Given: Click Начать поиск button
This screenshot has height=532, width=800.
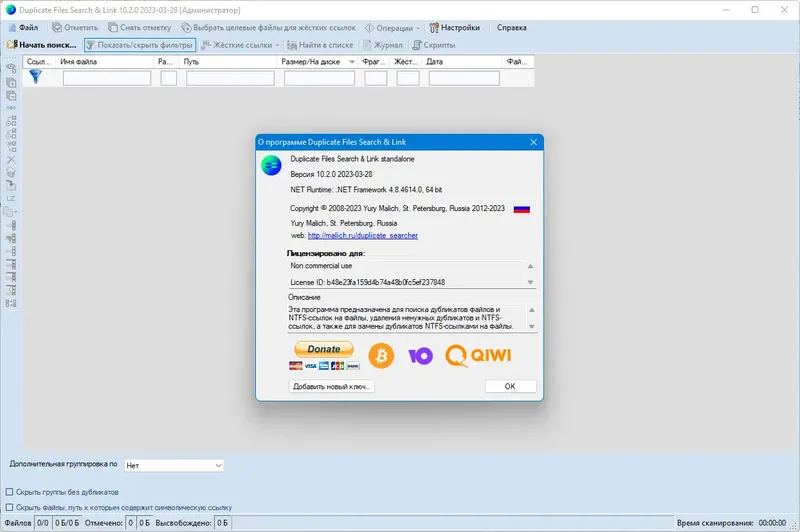Looking at the screenshot, I should 42,45.
